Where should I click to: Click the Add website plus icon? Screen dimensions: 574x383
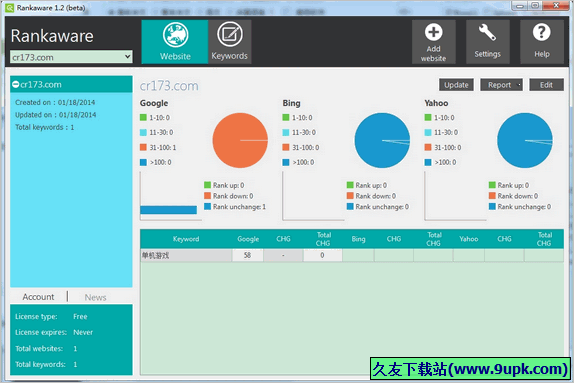tap(433, 32)
